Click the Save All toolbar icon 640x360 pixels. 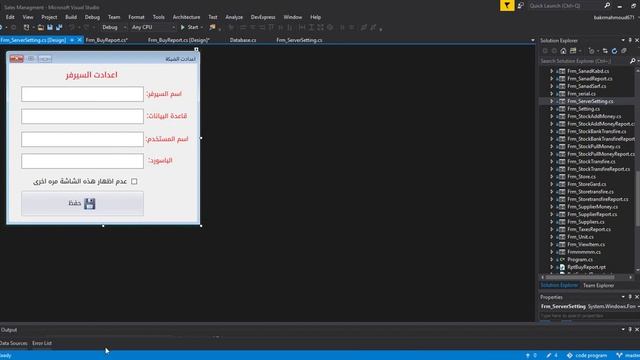click(59, 27)
